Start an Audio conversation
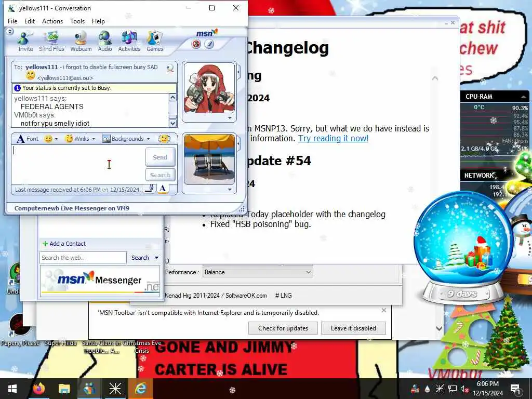Image resolution: width=532 pixels, height=399 pixels. tap(105, 42)
